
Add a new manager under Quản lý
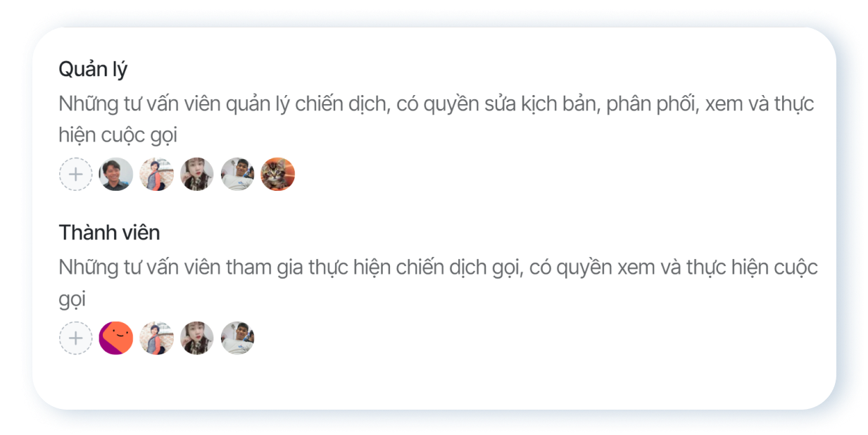point(75,175)
